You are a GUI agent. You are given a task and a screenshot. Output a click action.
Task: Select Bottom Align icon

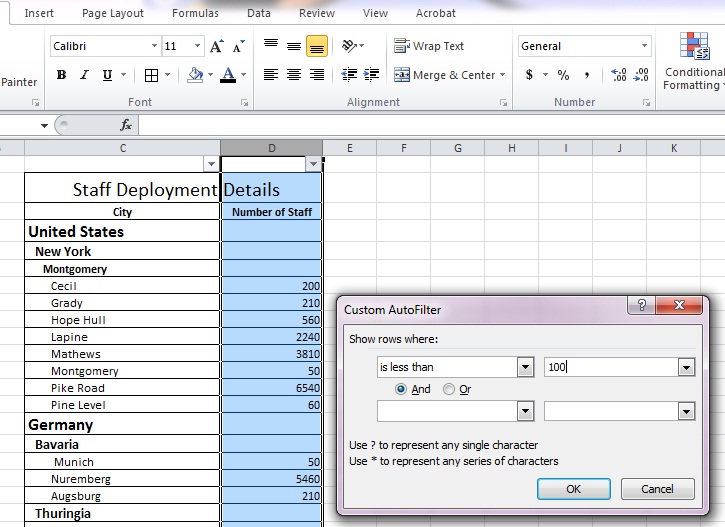[317, 46]
